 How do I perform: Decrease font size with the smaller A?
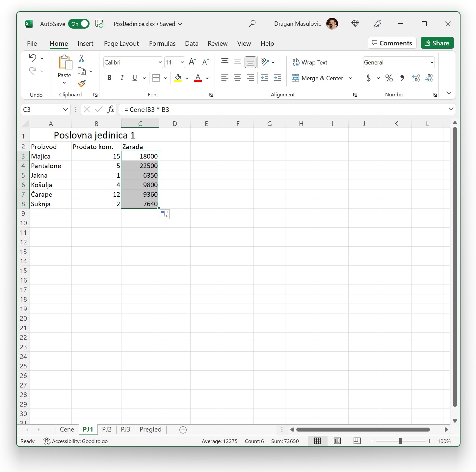[205, 62]
